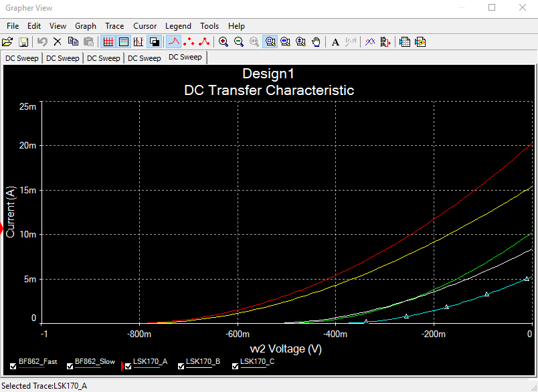Select the active fifth DC Sweep tab

185,58
